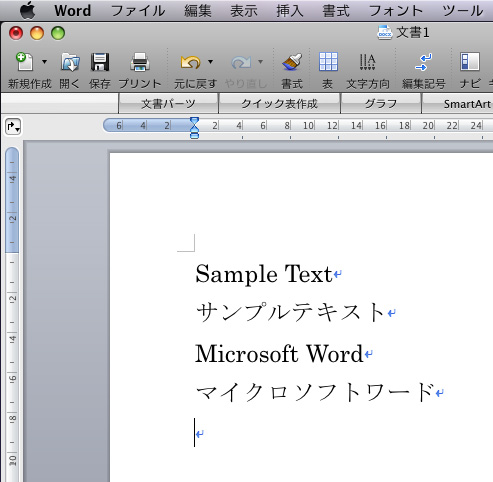Switch to the クイック表作成 gallery tab
This screenshot has height=482, width=493.
click(279, 104)
